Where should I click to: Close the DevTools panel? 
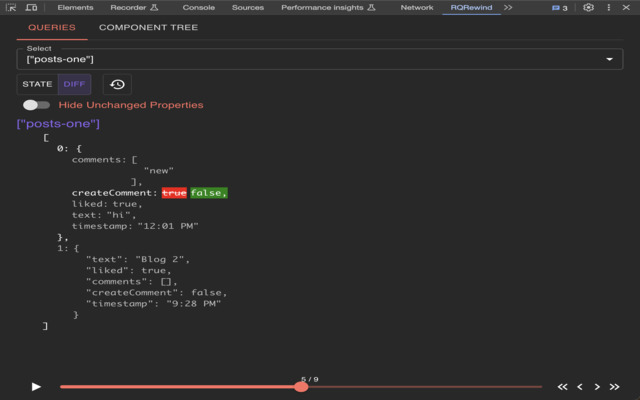coord(626,7)
